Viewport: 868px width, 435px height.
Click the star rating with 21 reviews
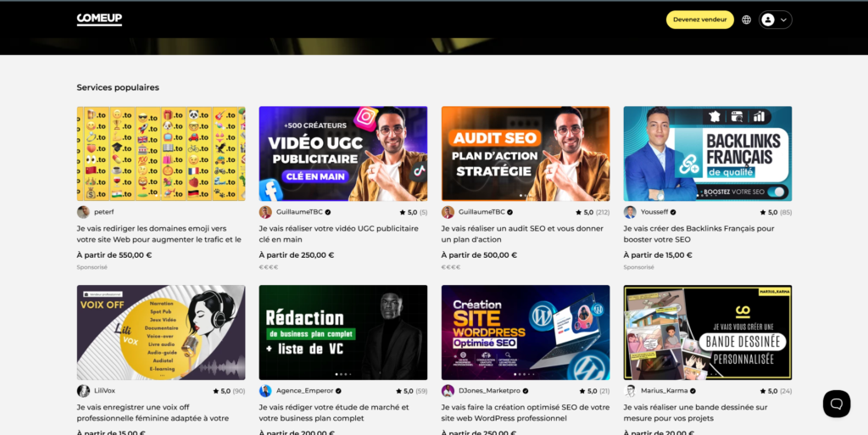(594, 391)
